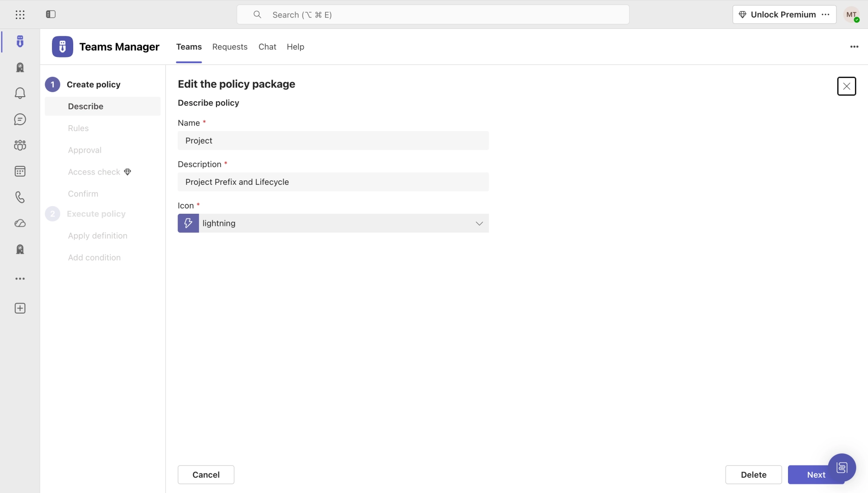The height and width of the screenshot is (493, 868).
Task: Click the Create policy step header
Action: coord(83,85)
